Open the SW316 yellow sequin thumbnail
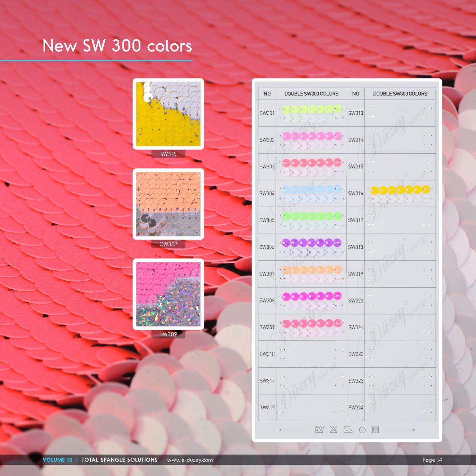 (168, 114)
